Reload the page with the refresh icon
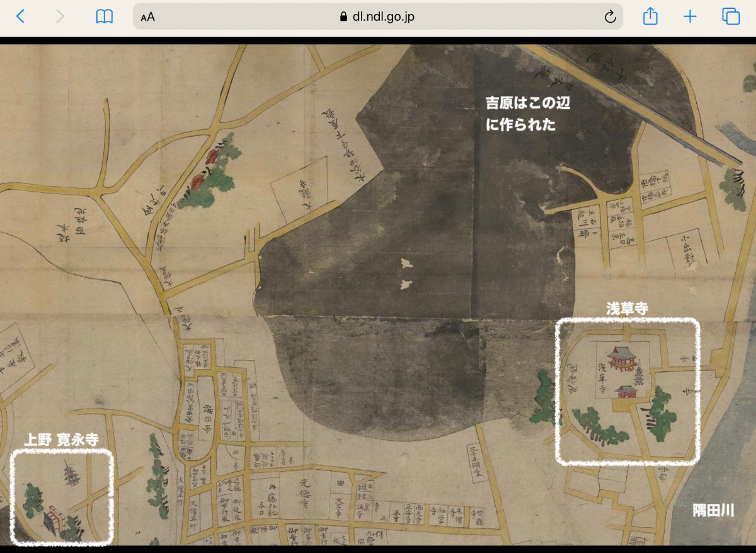The width and height of the screenshot is (756, 553). pos(609,17)
